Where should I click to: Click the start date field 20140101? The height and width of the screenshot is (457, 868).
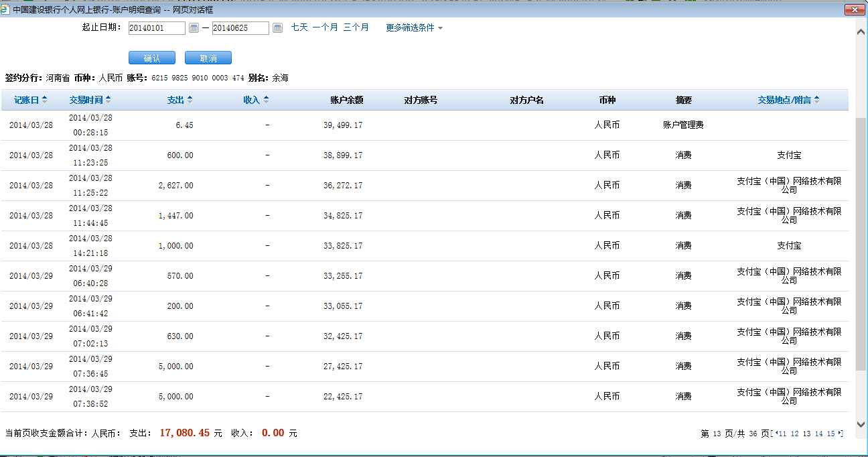point(157,28)
